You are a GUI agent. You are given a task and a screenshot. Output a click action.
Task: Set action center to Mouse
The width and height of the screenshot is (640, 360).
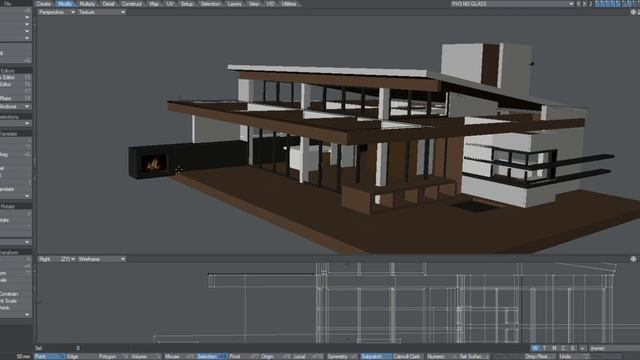180,356
